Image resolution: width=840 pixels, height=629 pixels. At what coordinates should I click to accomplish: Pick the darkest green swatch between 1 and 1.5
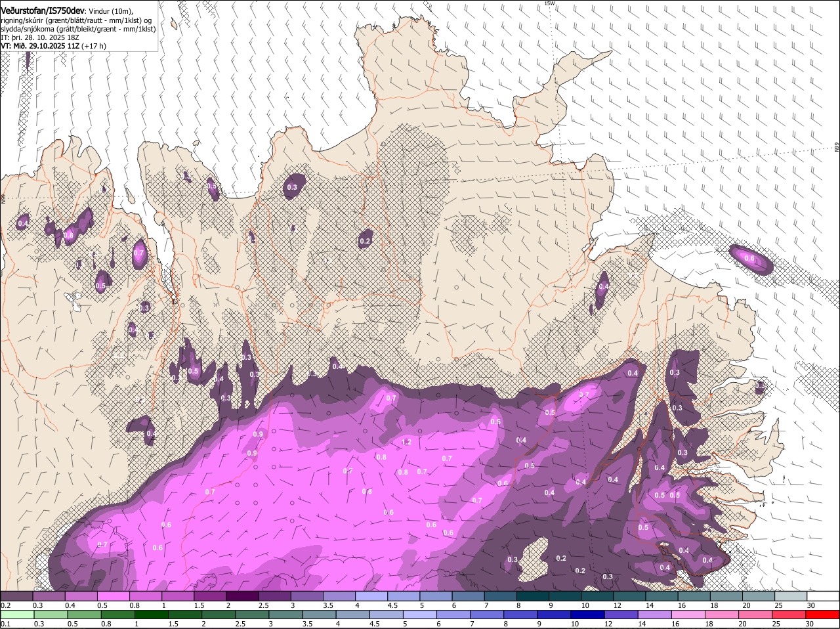[152, 615]
